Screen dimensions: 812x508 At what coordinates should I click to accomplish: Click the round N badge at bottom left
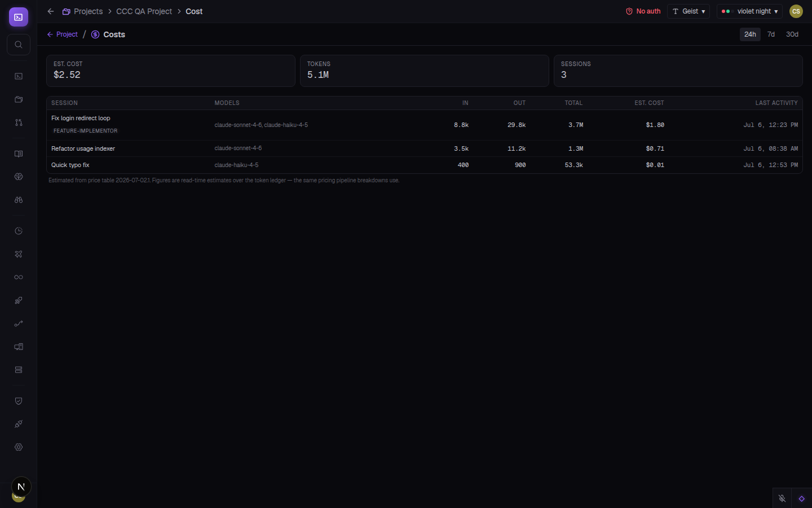(x=21, y=487)
